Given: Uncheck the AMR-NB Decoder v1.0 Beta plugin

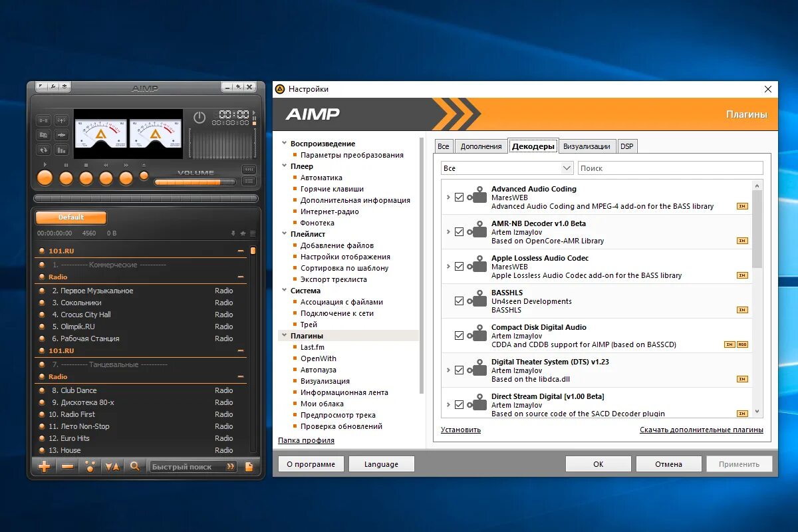Looking at the screenshot, I should pos(459,232).
